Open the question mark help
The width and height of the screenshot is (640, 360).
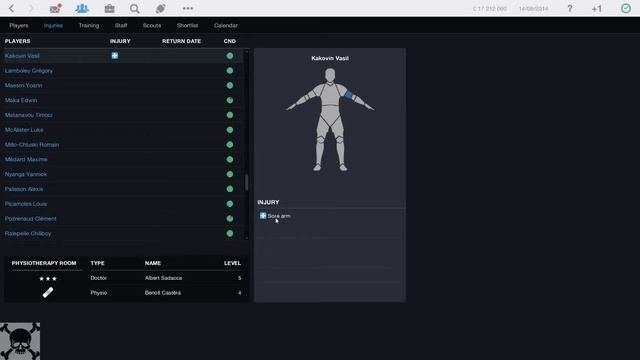point(570,8)
